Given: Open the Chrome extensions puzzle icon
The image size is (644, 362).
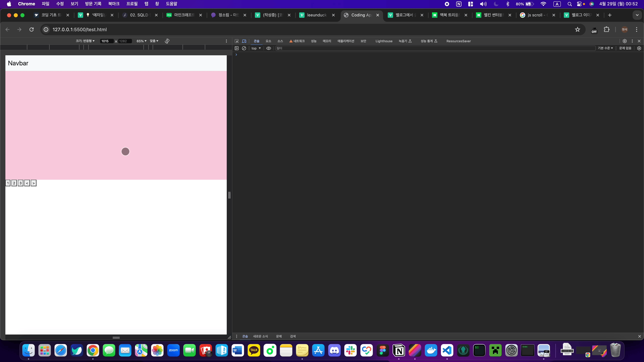Looking at the screenshot, I should pyautogui.click(x=606, y=29).
